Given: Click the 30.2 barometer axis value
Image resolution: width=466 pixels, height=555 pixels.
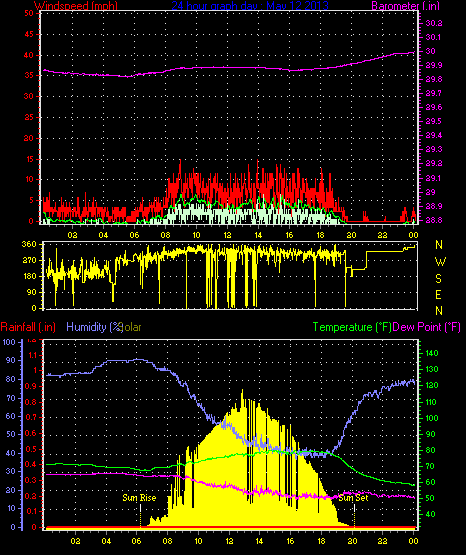Looking at the screenshot, I should coord(433,23).
